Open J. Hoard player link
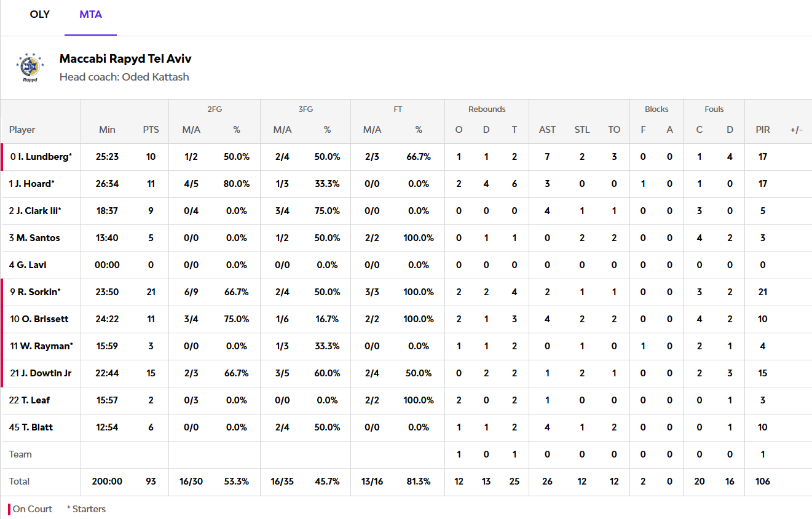Viewport: 812px width, 519px height. pyautogui.click(x=35, y=184)
